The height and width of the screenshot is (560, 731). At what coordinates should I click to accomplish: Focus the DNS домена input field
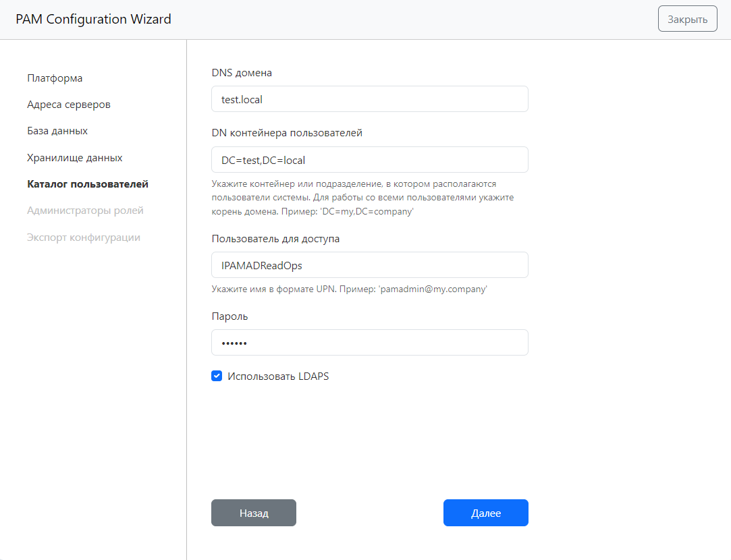(x=369, y=99)
